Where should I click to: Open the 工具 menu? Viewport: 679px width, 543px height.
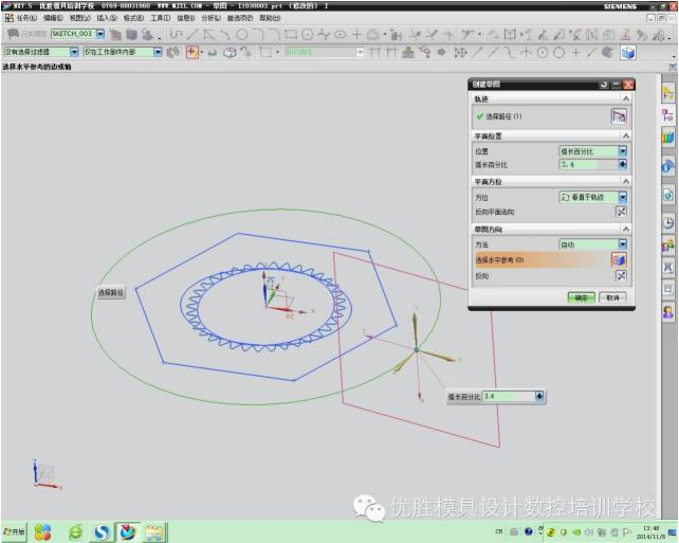point(160,18)
